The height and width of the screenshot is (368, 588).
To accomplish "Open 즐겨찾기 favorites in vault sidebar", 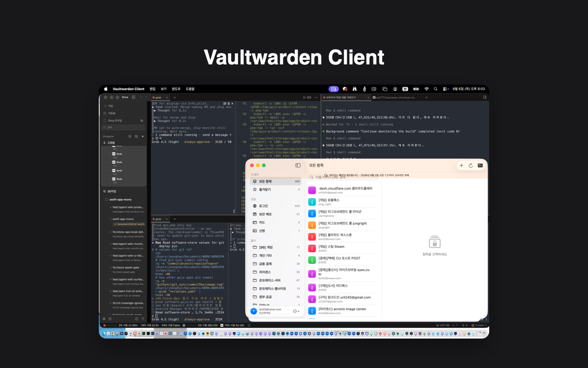I will [x=276, y=190].
